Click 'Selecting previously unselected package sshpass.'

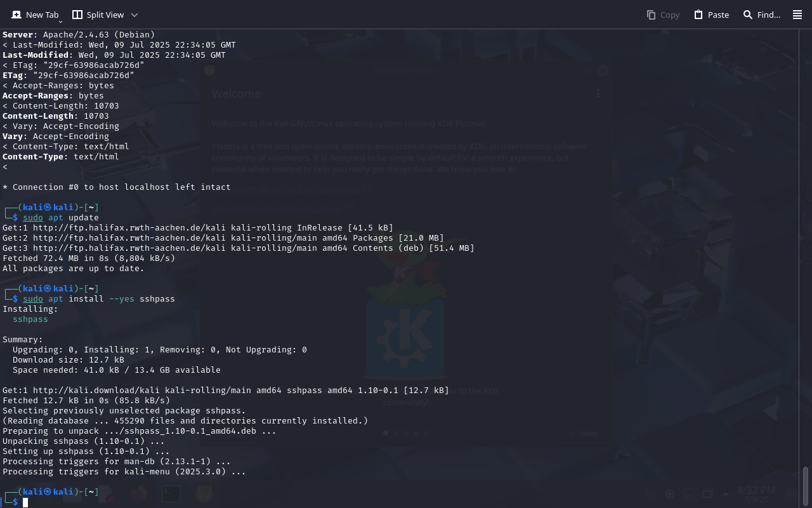[124, 411]
